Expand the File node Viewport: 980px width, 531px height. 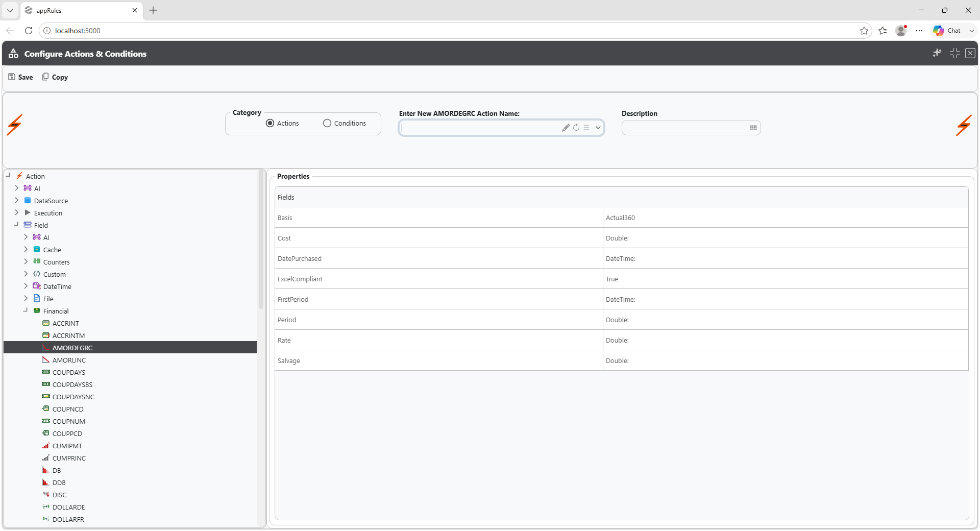(x=26, y=298)
